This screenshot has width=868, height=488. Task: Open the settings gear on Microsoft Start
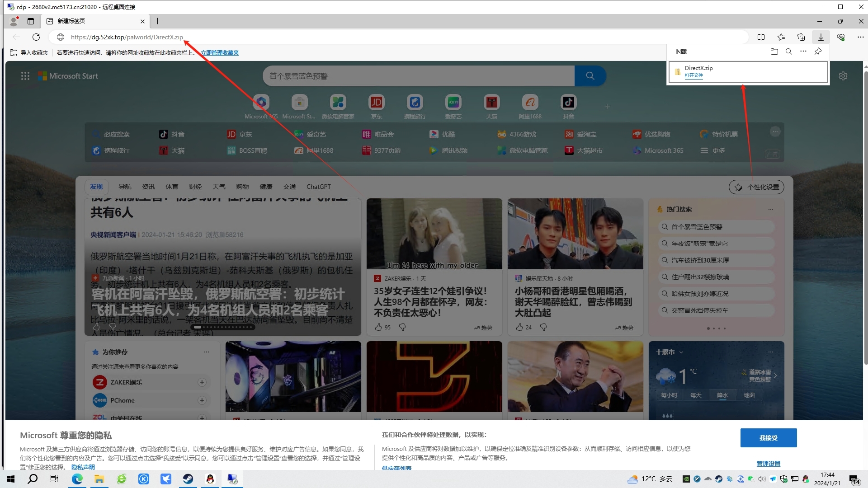843,75
